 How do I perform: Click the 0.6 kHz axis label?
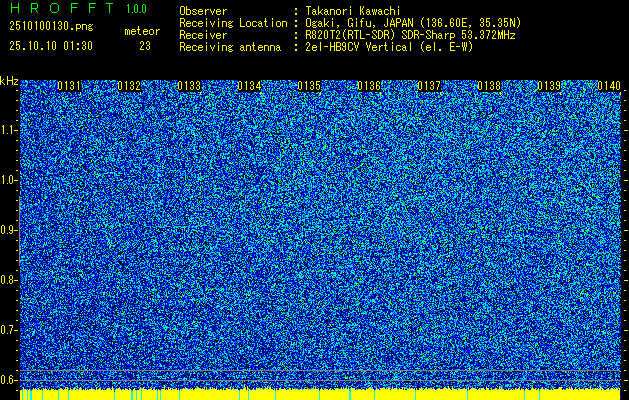8,380
